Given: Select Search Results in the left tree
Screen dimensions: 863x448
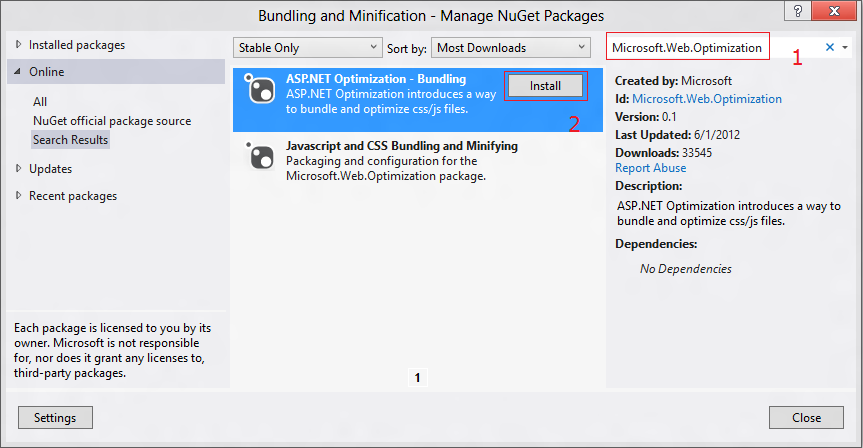Looking at the screenshot, I should [70, 140].
